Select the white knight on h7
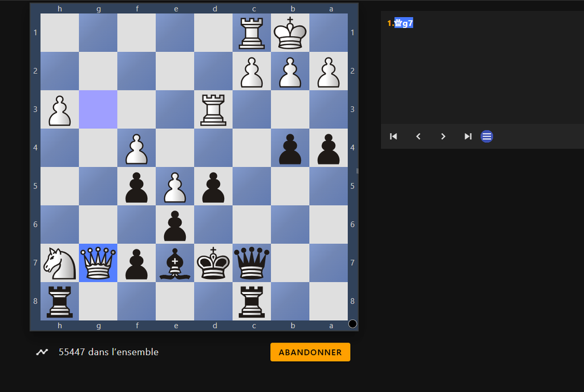Viewport: 584px width, 392px height. [59, 263]
